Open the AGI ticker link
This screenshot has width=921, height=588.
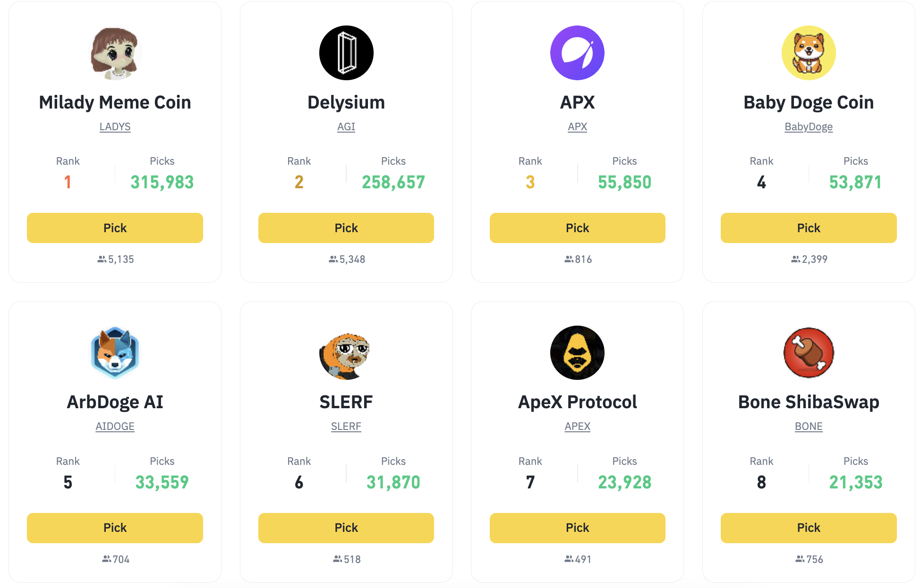346,127
